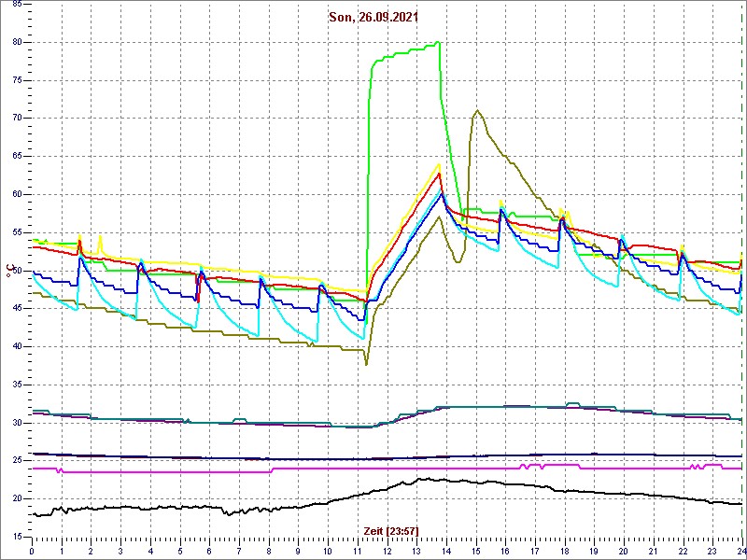Click hour "9" on the time axis
This screenshot has width=747, height=560.
click(x=298, y=552)
